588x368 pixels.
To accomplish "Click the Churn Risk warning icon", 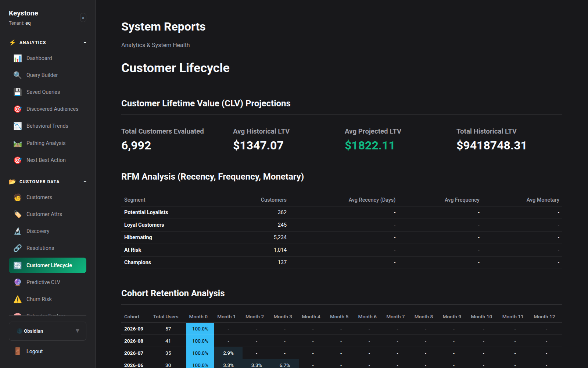I will click(18, 299).
